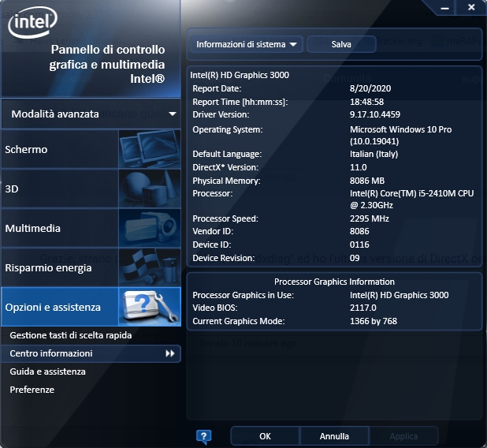
Task: Open Schermo monitors icon
Action: pos(150,149)
